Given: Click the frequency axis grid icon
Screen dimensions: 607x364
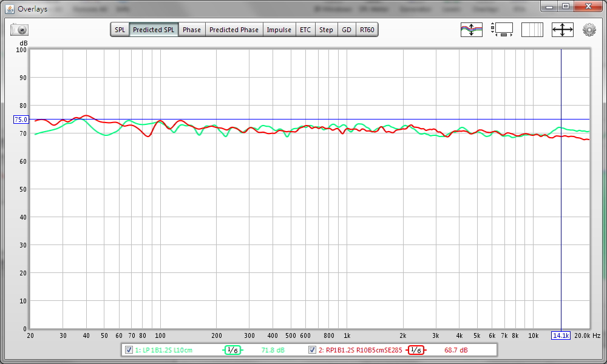Looking at the screenshot, I should [x=532, y=30].
